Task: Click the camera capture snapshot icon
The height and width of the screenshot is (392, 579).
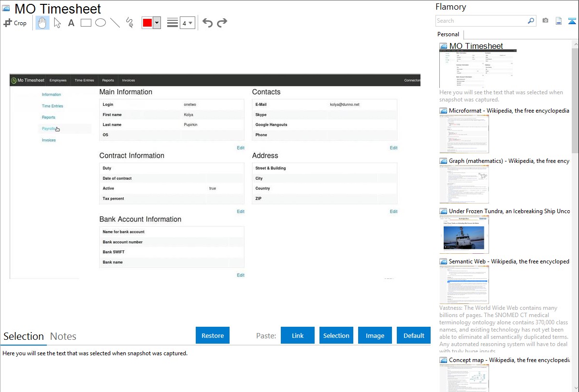Action: coord(545,21)
